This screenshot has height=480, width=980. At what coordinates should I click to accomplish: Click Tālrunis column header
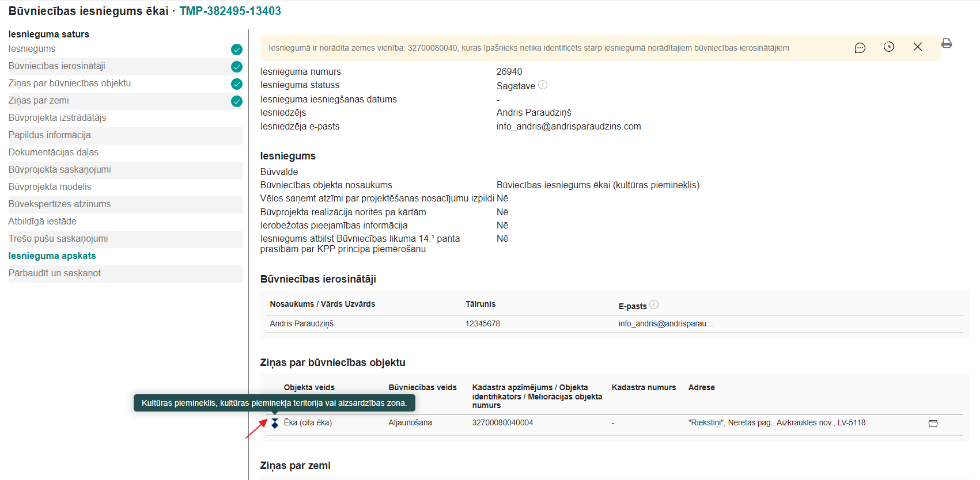click(480, 304)
